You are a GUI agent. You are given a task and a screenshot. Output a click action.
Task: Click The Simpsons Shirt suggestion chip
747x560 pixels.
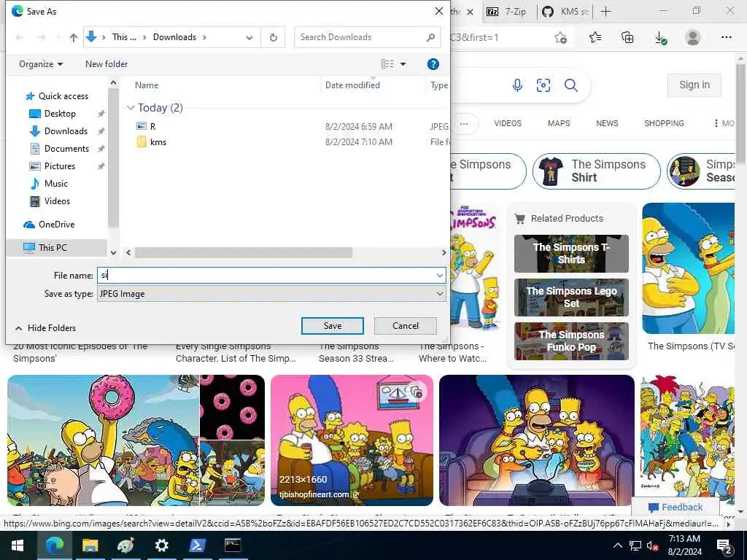point(597,171)
